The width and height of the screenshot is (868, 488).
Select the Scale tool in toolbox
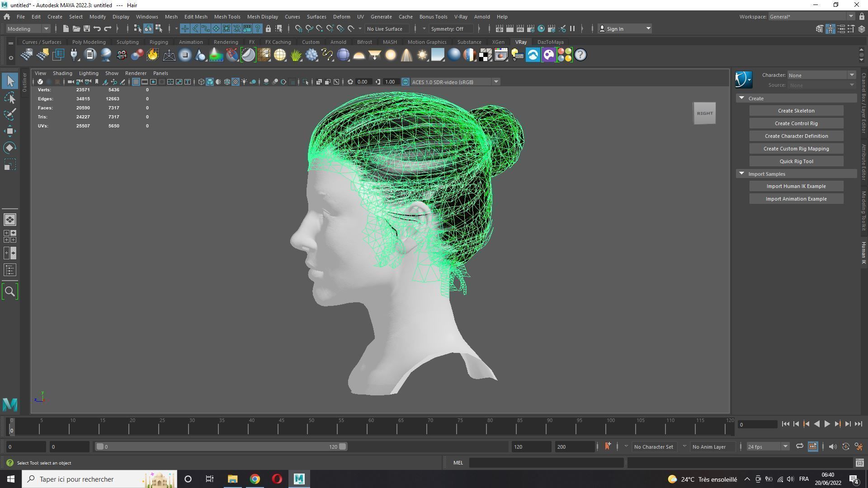pos(10,164)
